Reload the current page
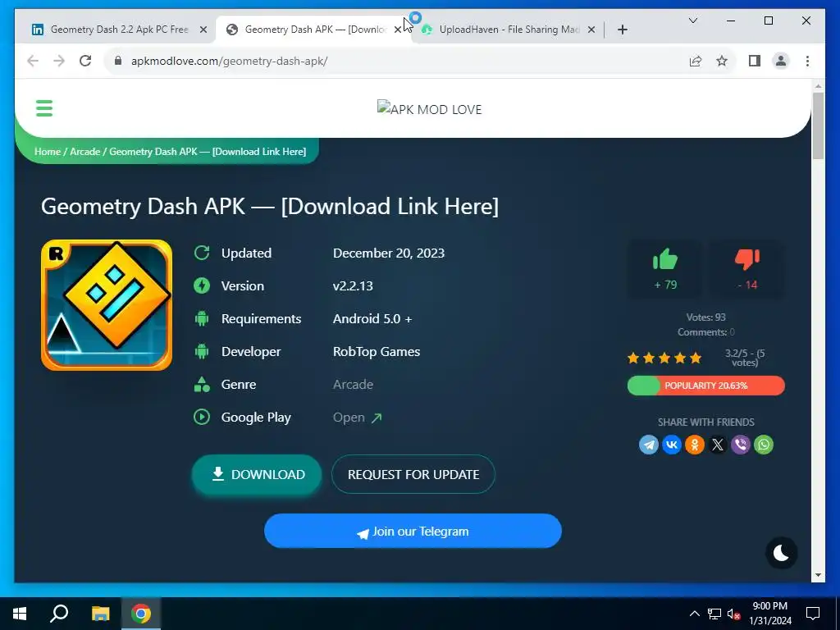Screen dimensions: 840x630 click(85, 61)
